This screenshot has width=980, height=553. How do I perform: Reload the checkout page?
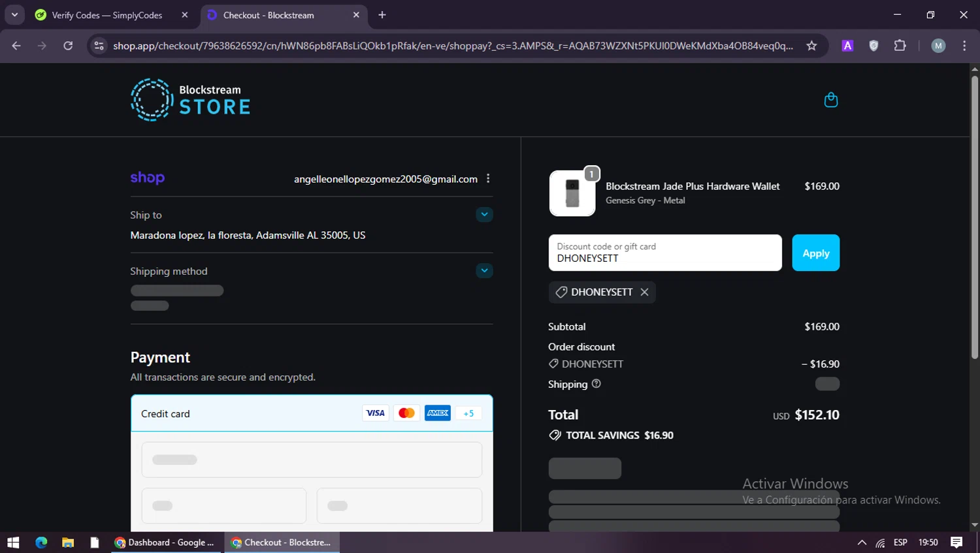[x=68, y=46]
